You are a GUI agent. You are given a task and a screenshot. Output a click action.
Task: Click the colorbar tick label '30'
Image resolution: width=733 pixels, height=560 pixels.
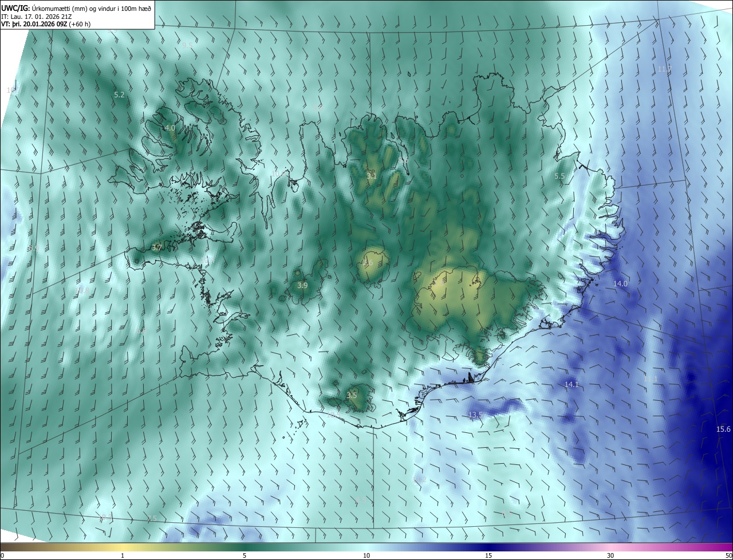(x=610, y=555)
